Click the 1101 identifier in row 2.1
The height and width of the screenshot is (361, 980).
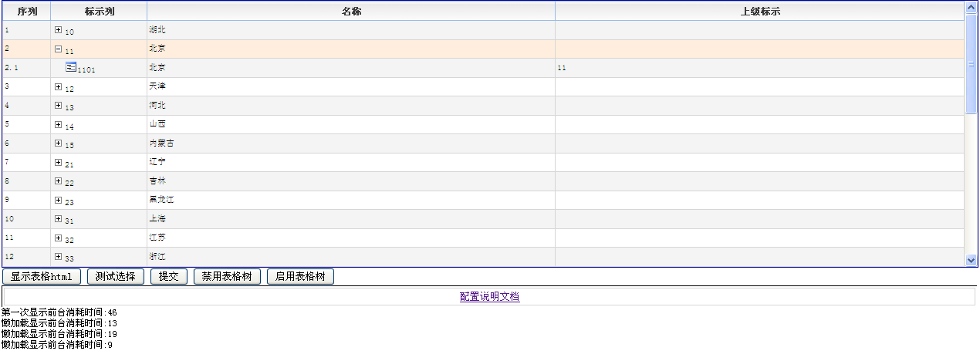click(86, 70)
